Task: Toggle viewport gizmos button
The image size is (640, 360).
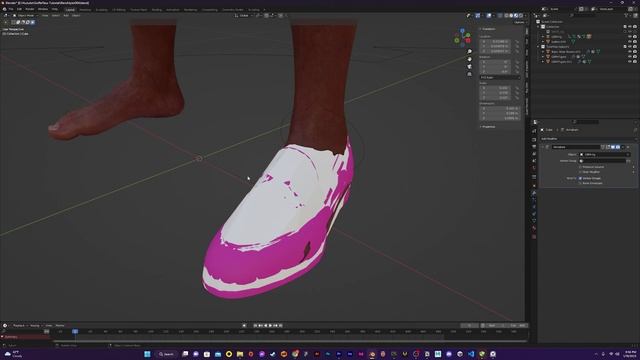Action: pos(478,16)
